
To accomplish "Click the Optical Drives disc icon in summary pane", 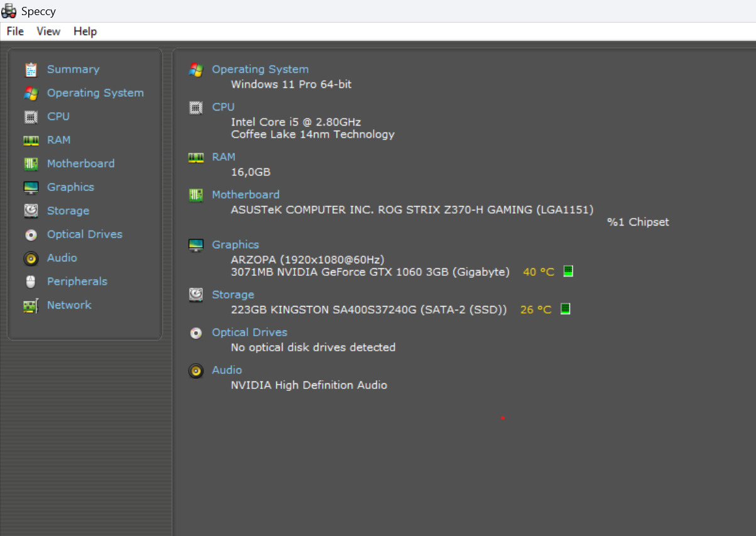I will point(196,333).
